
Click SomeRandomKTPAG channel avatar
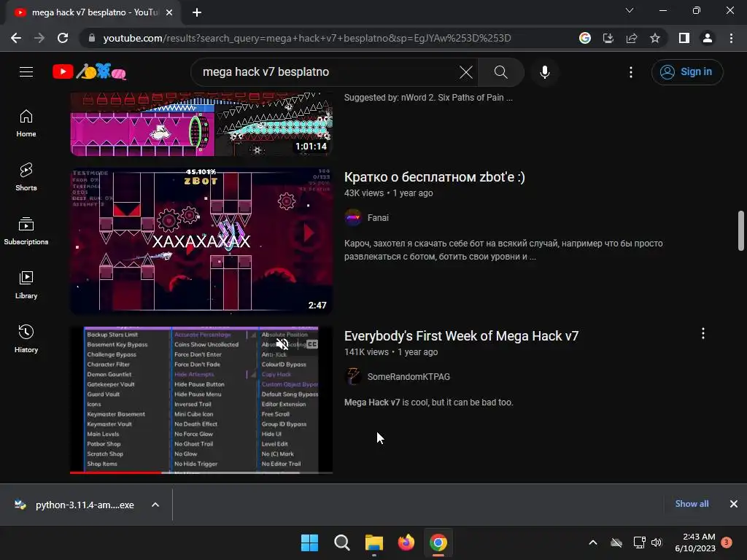(x=353, y=377)
